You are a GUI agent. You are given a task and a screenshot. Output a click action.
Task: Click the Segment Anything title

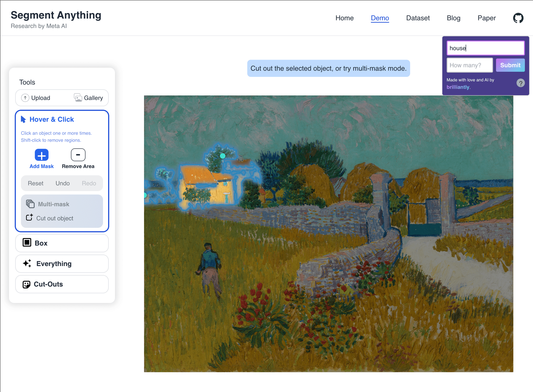click(56, 15)
